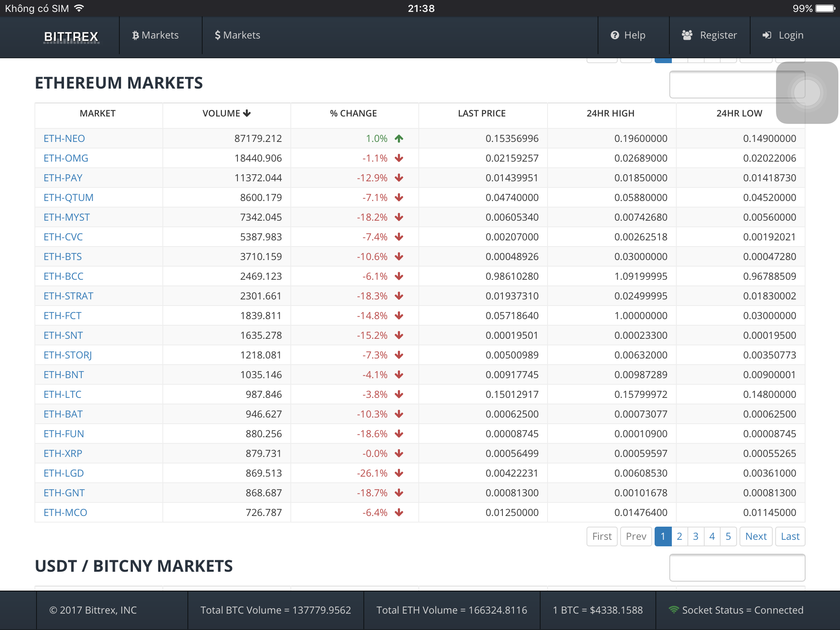
Task: Open the ETH-XRP market
Action: tap(63, 454)
